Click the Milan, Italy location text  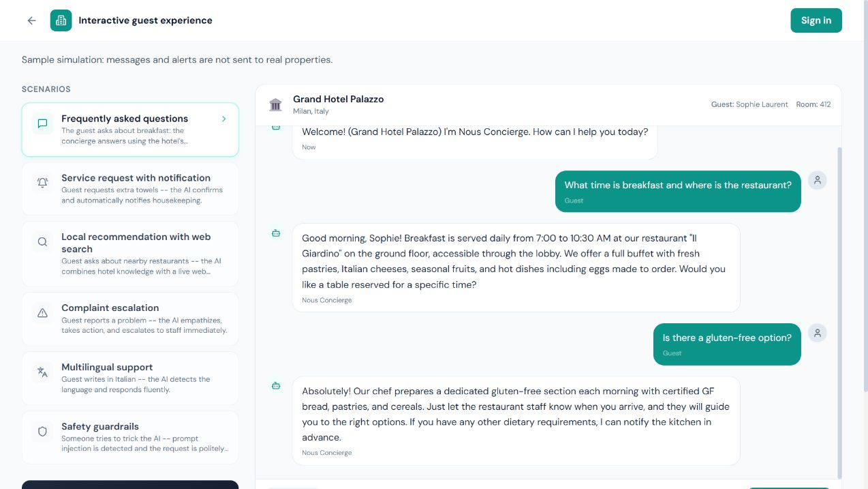(311, 111)
